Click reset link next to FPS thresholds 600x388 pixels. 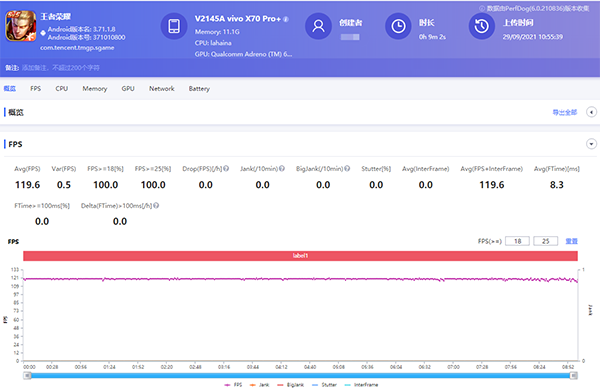571,241
